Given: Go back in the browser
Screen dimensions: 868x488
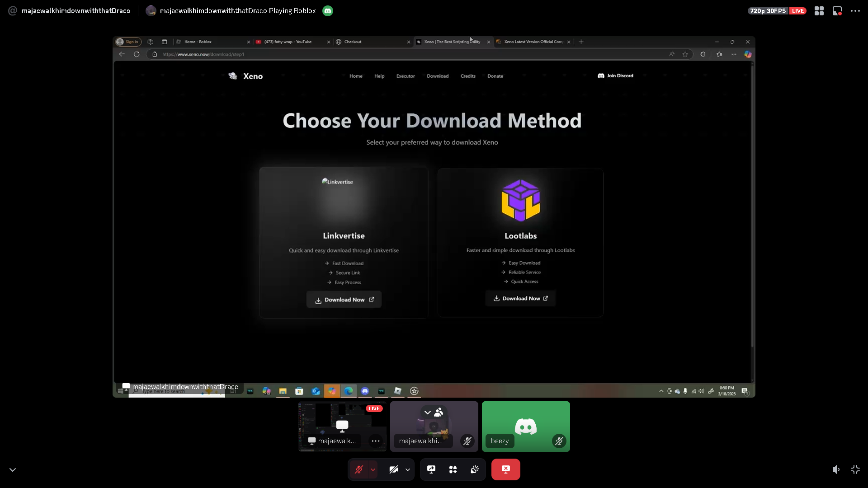Looking at the screenshot, I should coord(122,54).
